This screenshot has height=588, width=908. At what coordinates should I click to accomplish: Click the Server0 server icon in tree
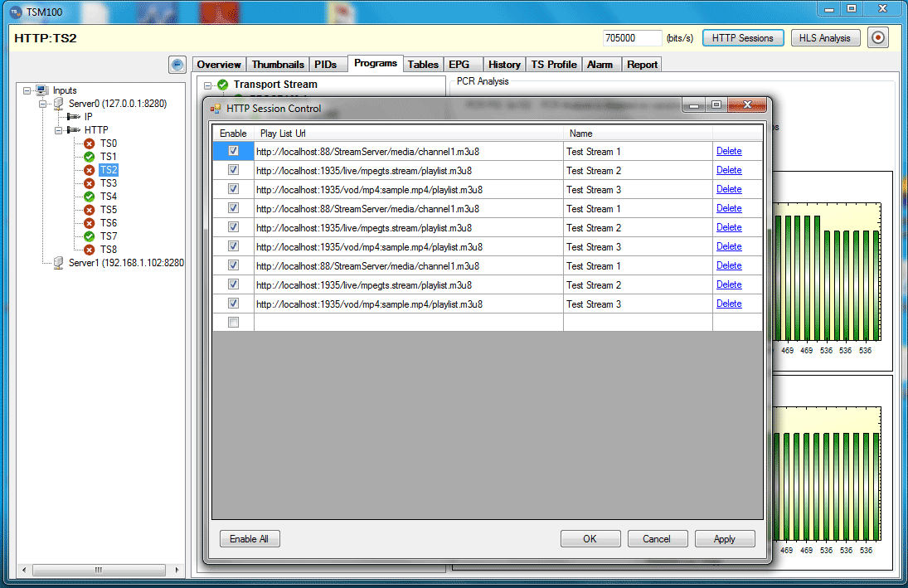(x=58, y=104)
